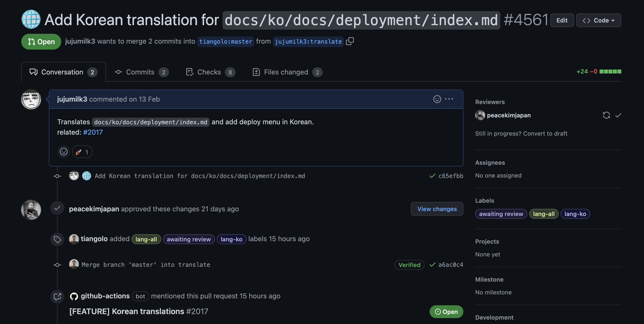The height and width of the screenshot is (324, 644).
Task: Click jujumilk3's avatar next to comment
Action: click(31, 99)
